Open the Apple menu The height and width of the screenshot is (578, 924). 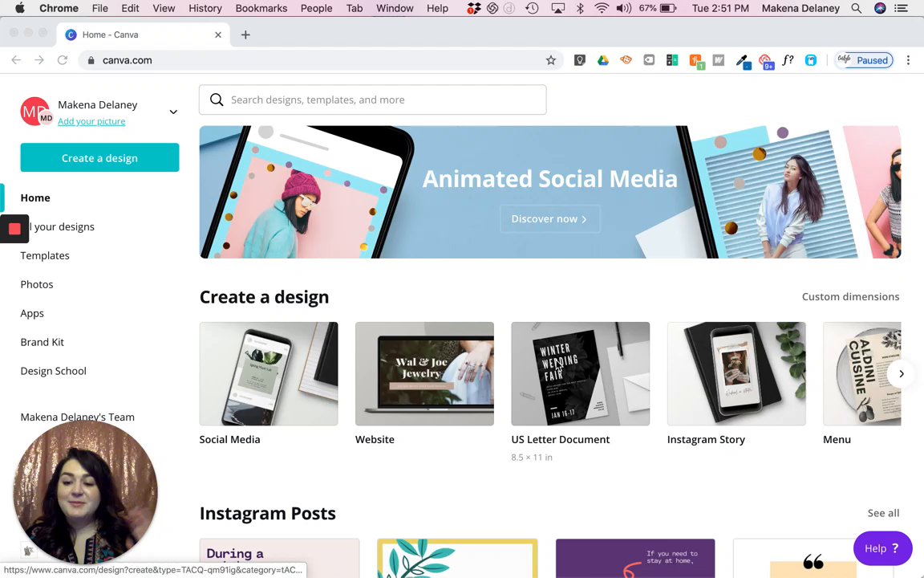tap(19, 8)
